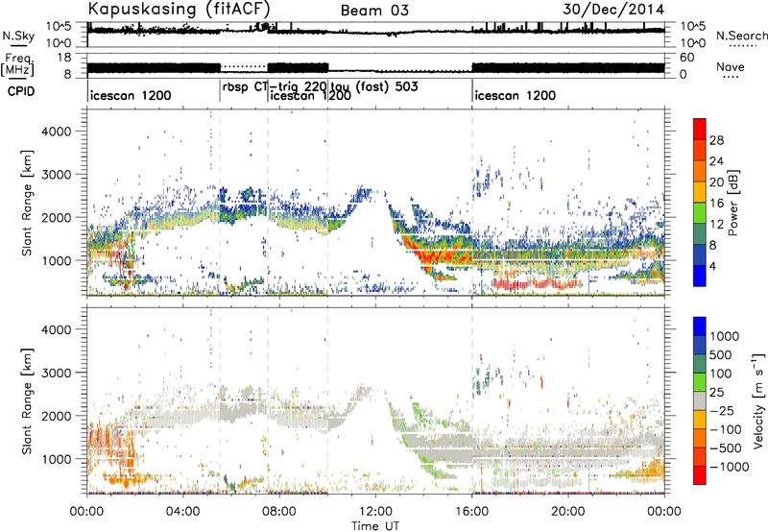Click the '20:00' time axis tick label
Screen dimensions: 768x532
[x=568, y=511]
